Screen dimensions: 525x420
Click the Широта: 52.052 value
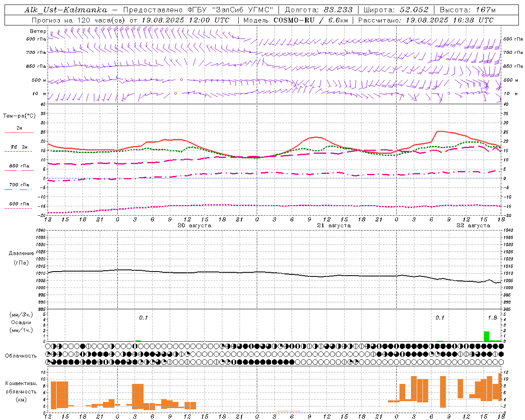click(x=396, y=10)
